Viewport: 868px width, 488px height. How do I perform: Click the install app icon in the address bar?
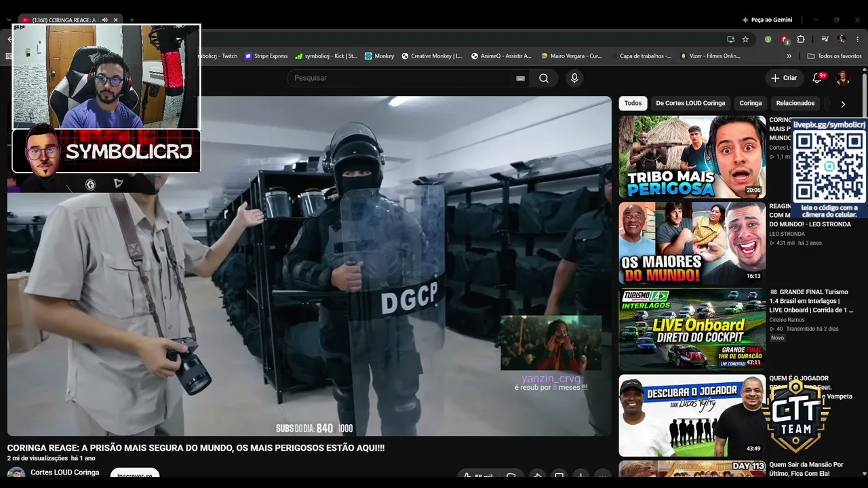(730, 39)
